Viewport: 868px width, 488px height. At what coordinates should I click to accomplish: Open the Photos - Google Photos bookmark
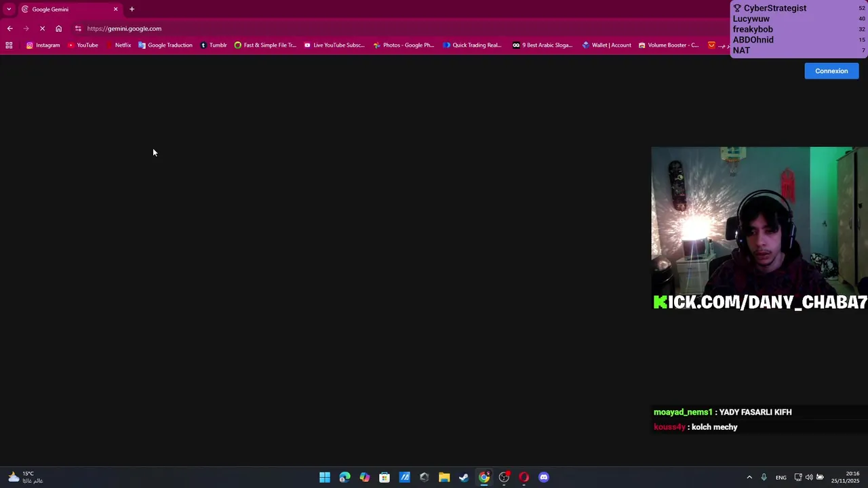tap(403, 45)
